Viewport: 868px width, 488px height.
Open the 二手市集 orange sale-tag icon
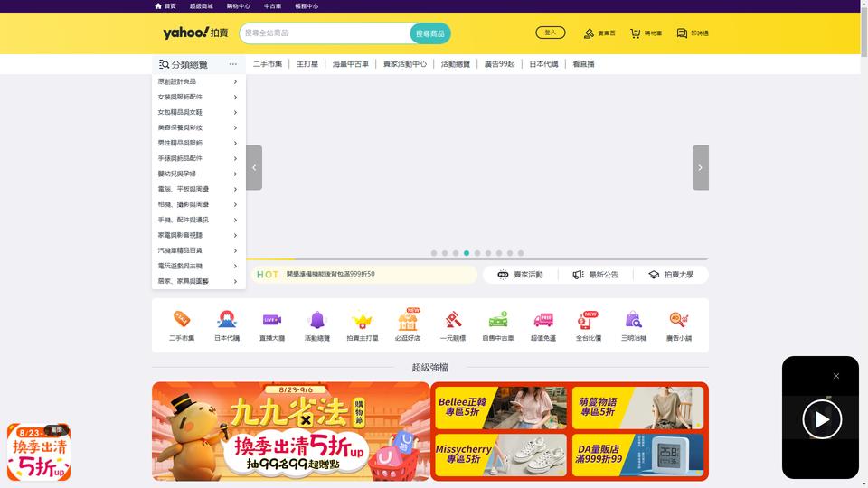click(182, 319)
